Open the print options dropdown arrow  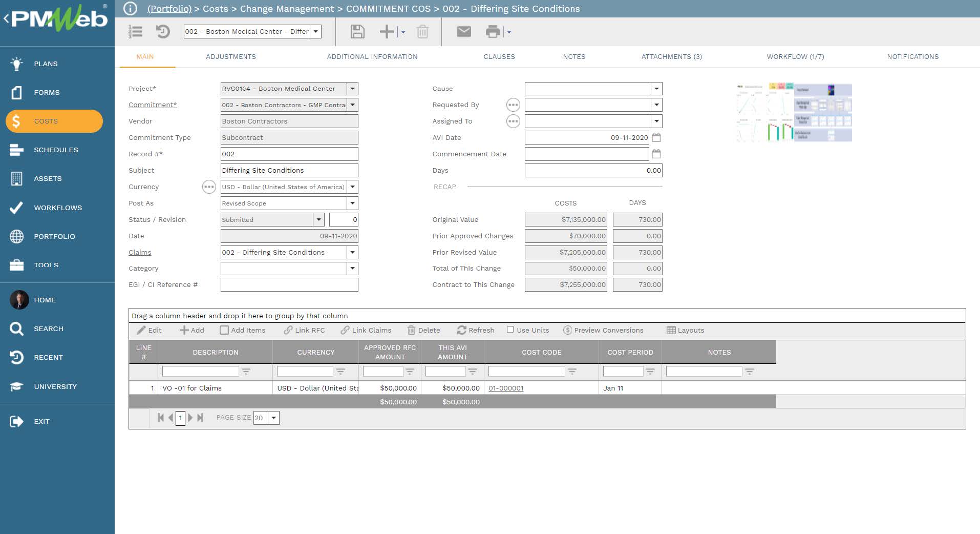tap(508, 32)
